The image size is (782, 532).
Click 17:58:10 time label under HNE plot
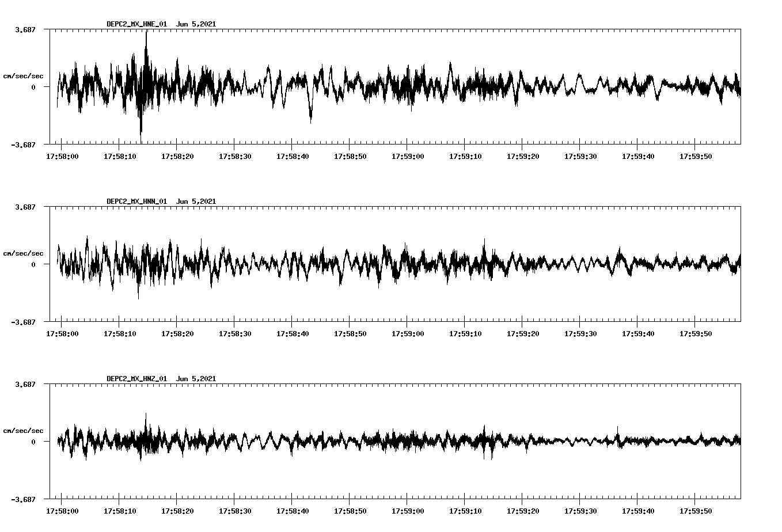[120, 156]
